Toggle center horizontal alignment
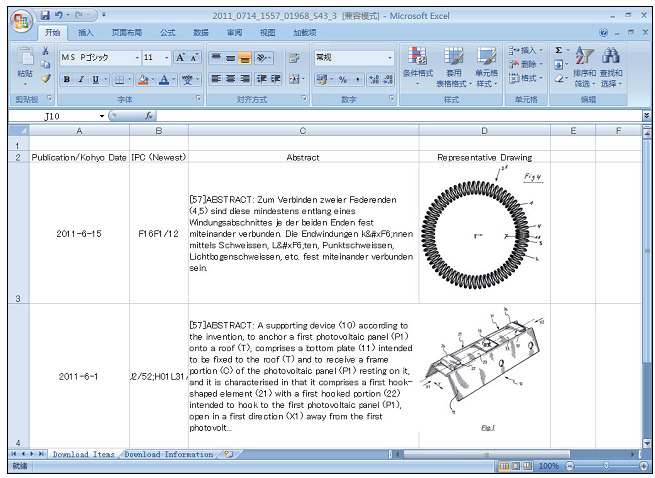655x478 pixels. coord(230,78)
